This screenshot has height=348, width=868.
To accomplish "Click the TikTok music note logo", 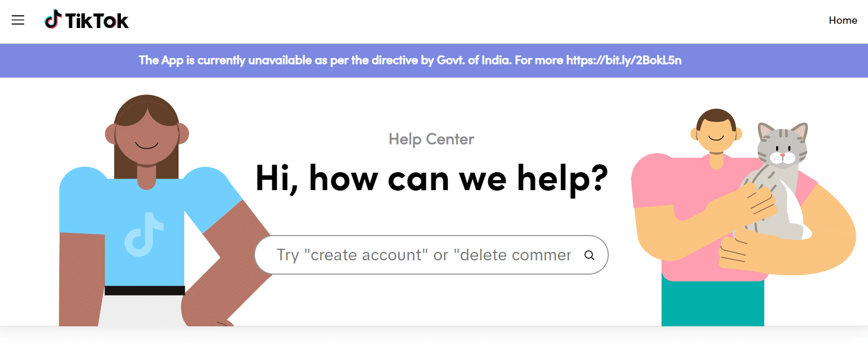I will (x=53, y=20).
